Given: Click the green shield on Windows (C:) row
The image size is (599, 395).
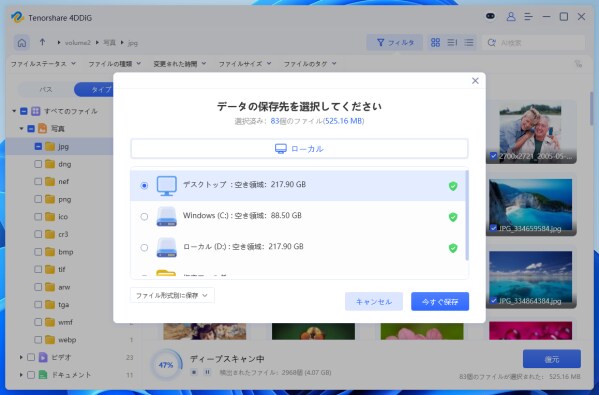Looking at the screenshot, I should coord(453,217).
